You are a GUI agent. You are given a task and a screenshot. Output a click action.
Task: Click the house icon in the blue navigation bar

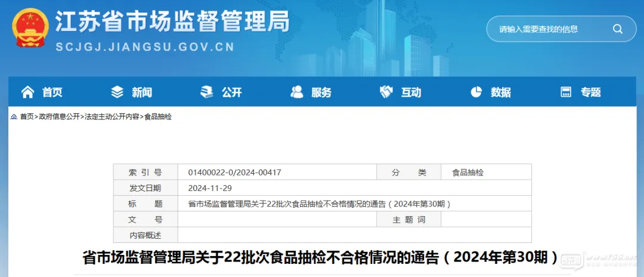click(27, 92)
